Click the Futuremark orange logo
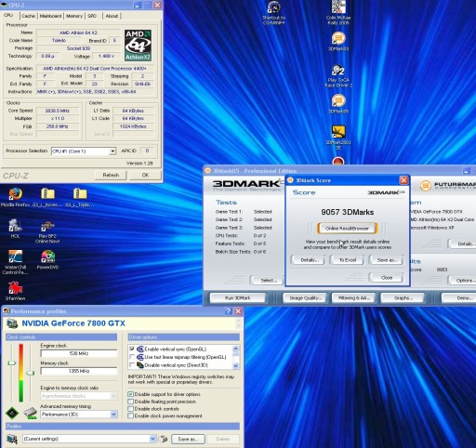 (426, 186)
